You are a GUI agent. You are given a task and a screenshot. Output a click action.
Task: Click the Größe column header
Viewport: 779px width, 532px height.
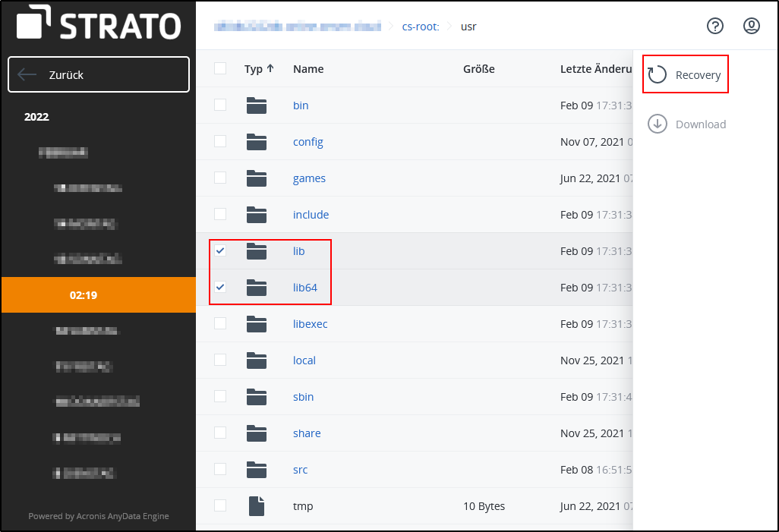click(478, 69)
